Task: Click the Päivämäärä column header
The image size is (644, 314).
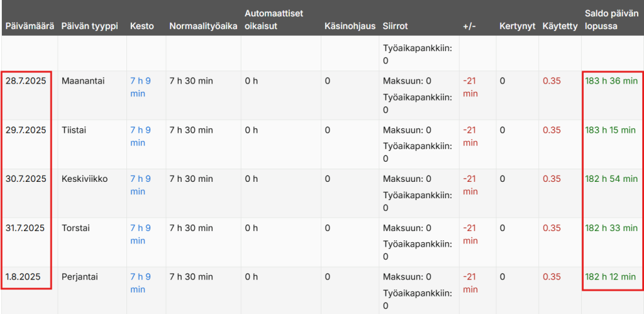Action: coord(28,26)
